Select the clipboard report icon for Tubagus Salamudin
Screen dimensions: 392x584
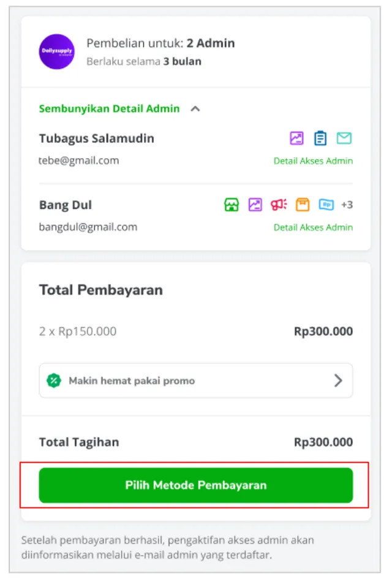(320, 138)
